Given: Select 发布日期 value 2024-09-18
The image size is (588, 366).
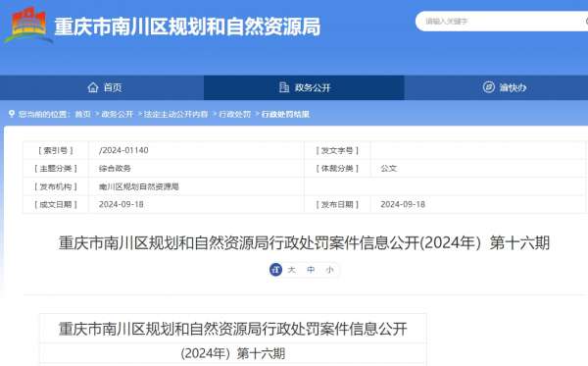Looking at the screenshot, I should coord(403,204).
